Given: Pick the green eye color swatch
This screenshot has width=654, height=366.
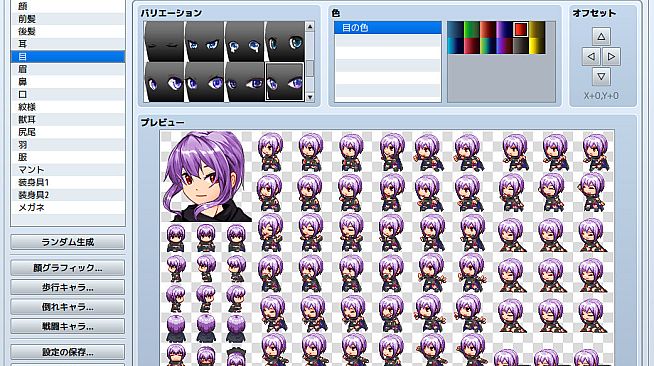Looking at the screenshot, I should [x=472, y=29].
